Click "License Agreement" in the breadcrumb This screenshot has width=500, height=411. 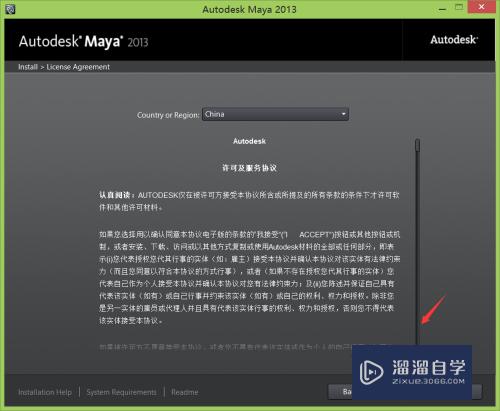pos(78,67)
